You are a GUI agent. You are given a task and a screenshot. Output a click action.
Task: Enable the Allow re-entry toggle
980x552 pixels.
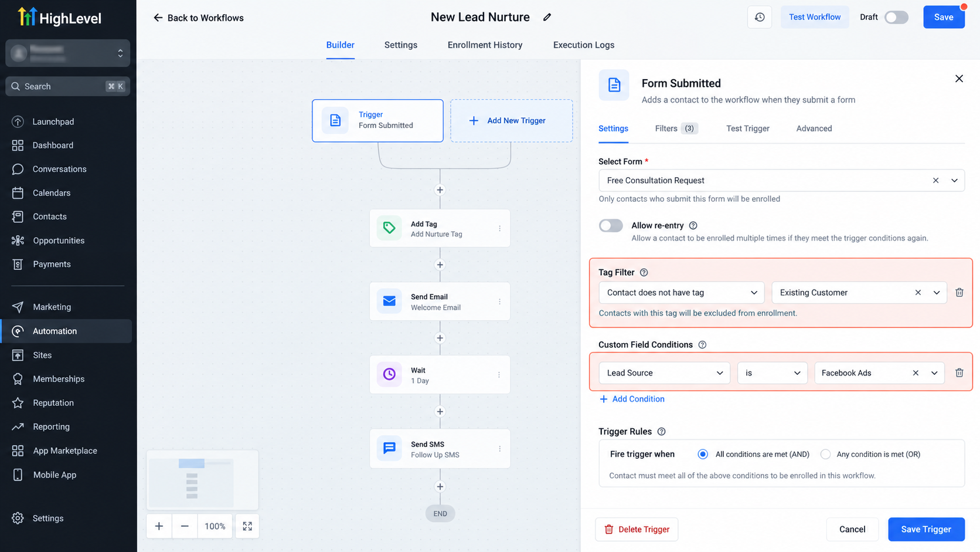pyautogui.click(x=611, y=226)
